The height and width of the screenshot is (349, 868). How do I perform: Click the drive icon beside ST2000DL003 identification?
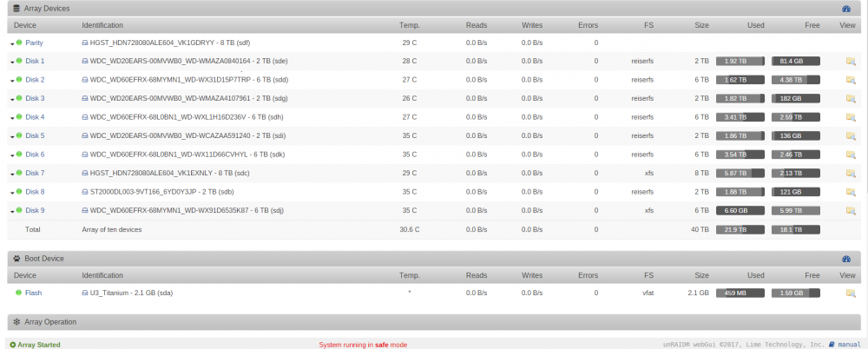coord(85,192)
